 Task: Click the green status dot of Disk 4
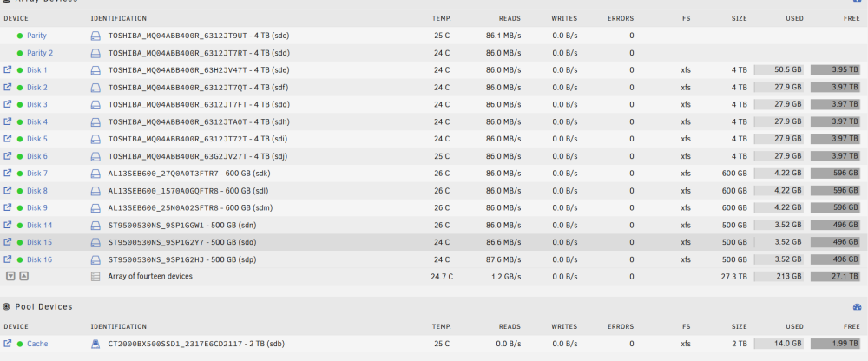[x=20, y=121]
